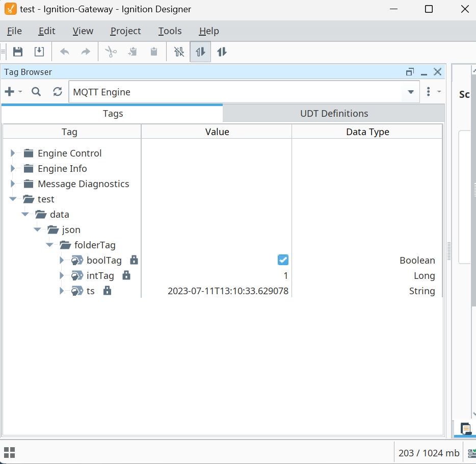The image size is (476, 464).
Task: Switch to the UDT Definitions tab
Action: click(334, 114)
